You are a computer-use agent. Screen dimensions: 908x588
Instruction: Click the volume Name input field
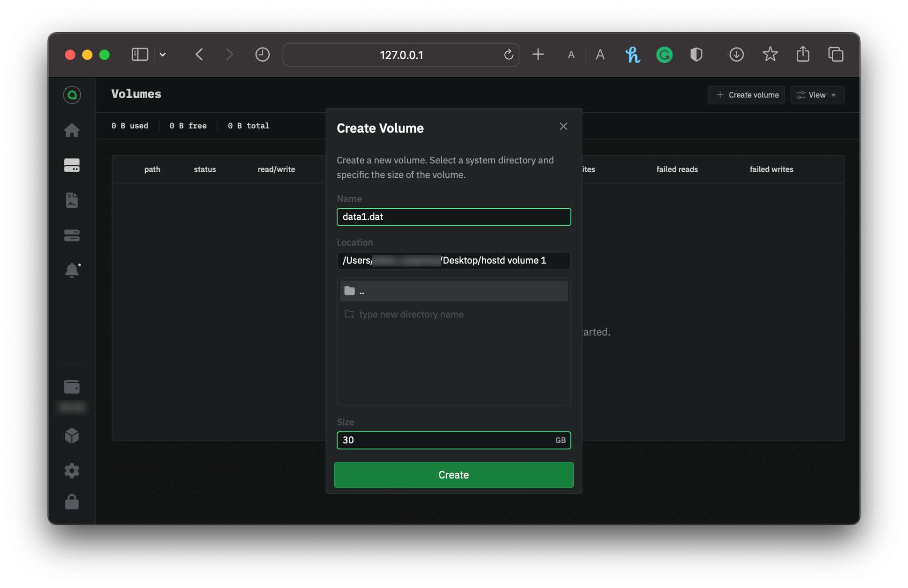[x=453, y=217]
